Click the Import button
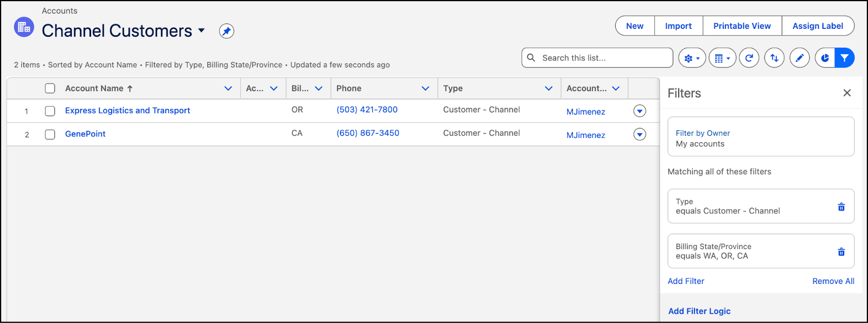 (678, 26)
